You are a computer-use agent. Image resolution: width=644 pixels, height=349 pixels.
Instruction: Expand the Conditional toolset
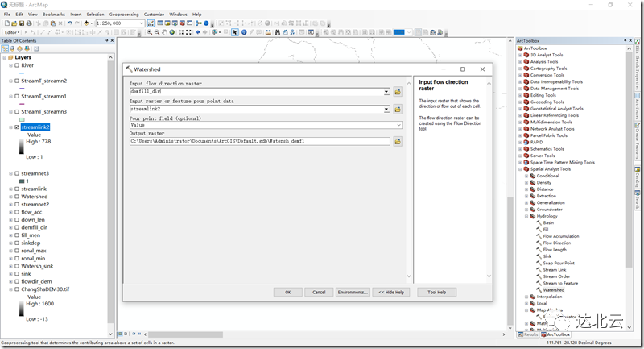(x=526, y=176)
